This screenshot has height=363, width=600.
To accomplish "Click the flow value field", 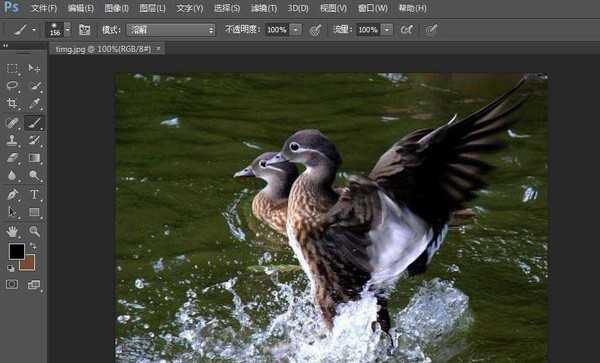I will 368,30.
